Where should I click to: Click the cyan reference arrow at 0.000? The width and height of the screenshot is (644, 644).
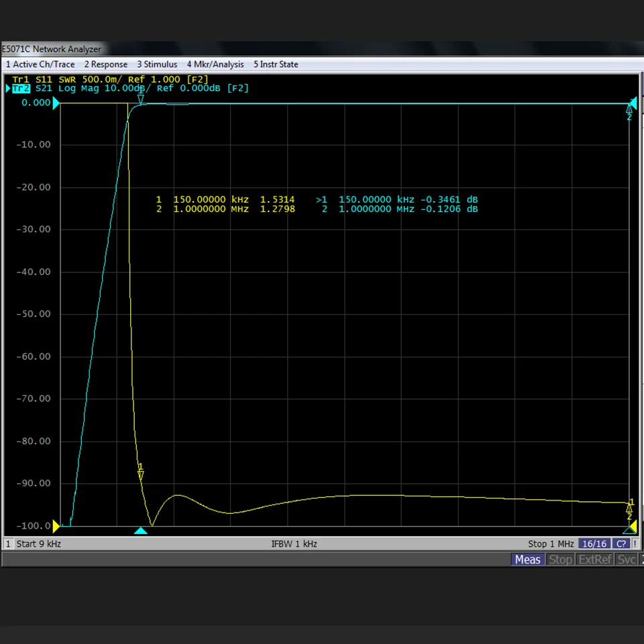click(56, 103)
